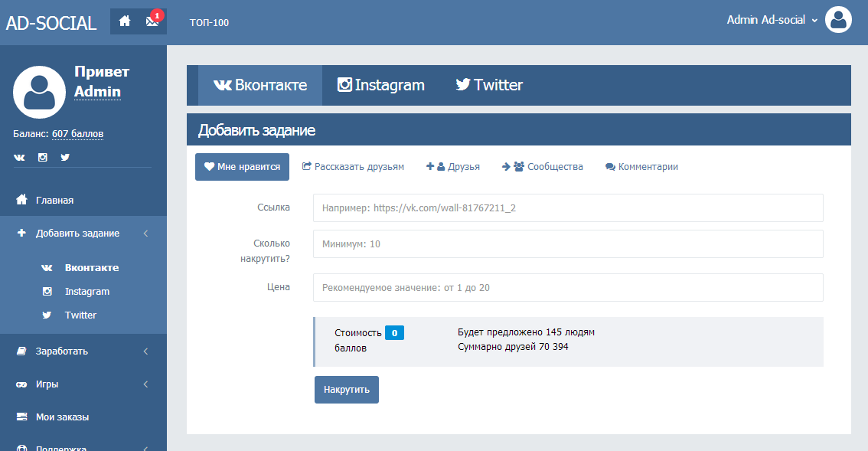This screenshot has height=451, width=868.
Task: Click the Twitter bird icon in sidebar submenu
Action: [47, 315]
